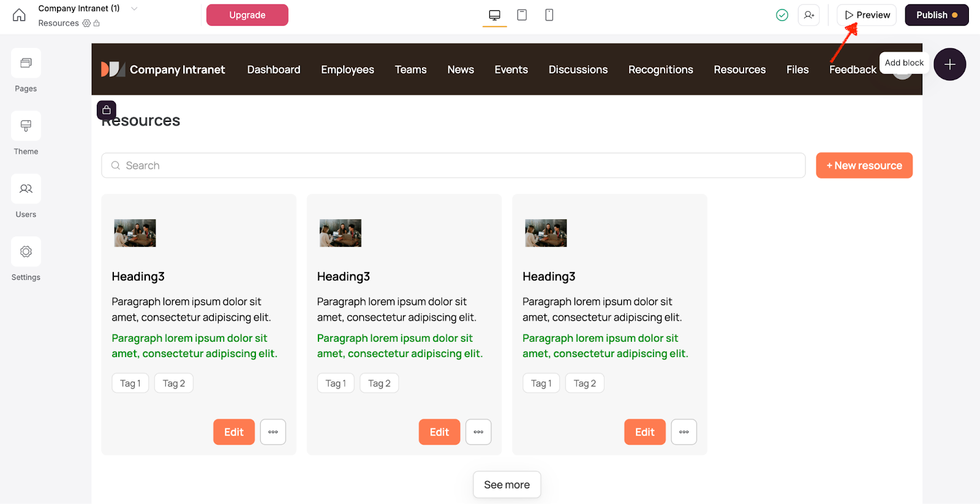
Task: Click Edit on the first resource card
Action: [x=234, y=432]
